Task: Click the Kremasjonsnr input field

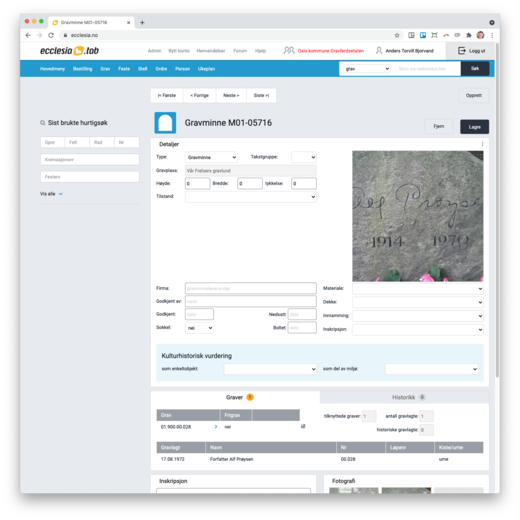Action: pos(90,160)
